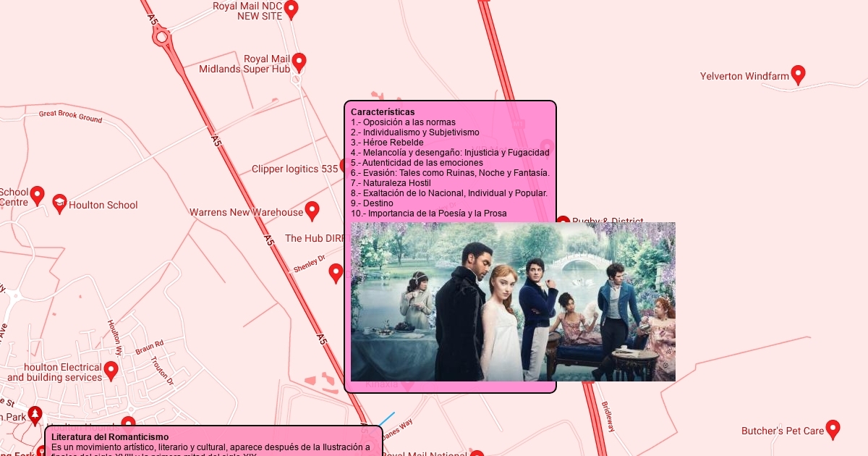Click the Warrens New Warehouse label

pos(246,212)
